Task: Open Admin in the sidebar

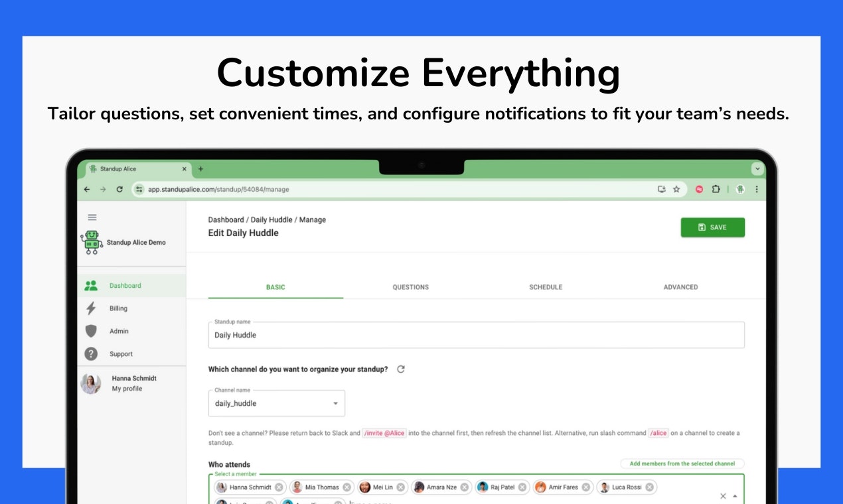Action: (x=131, y=331)
